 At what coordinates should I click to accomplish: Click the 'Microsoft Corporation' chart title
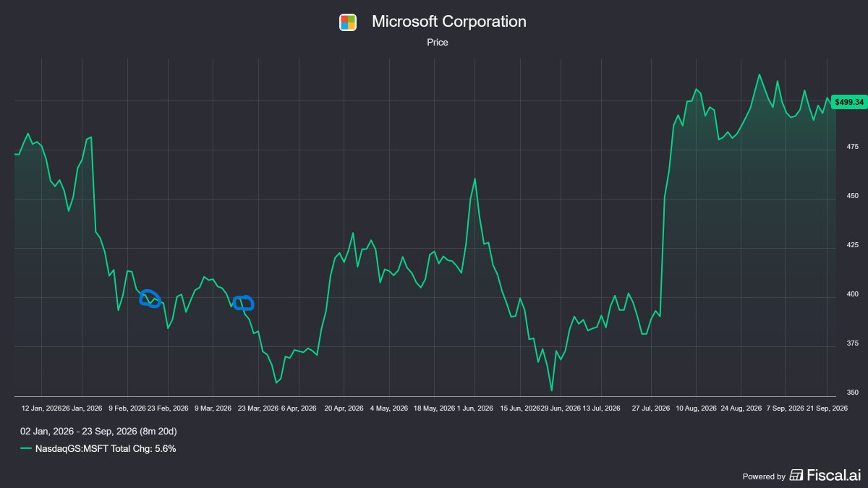(449, 22)
